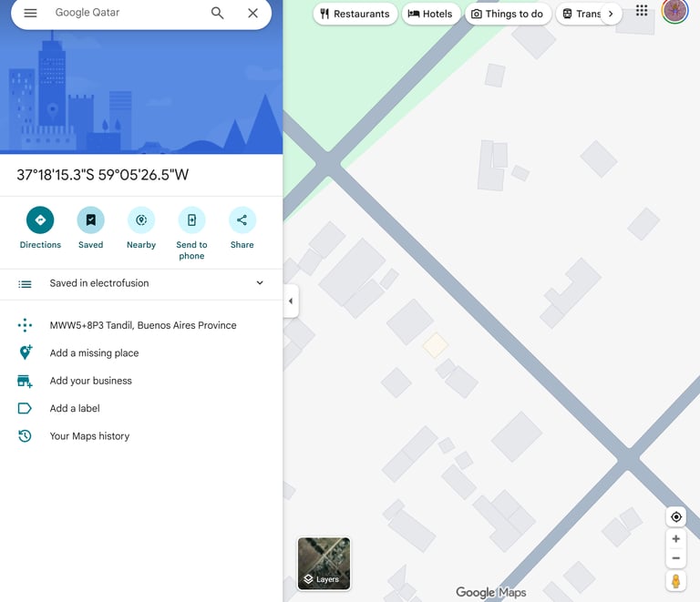Image resolution: width=700 pixels, height=602 pixels.
Task: Switch to satellite via Layers thumbnail
Action: [x=324, y=564]
